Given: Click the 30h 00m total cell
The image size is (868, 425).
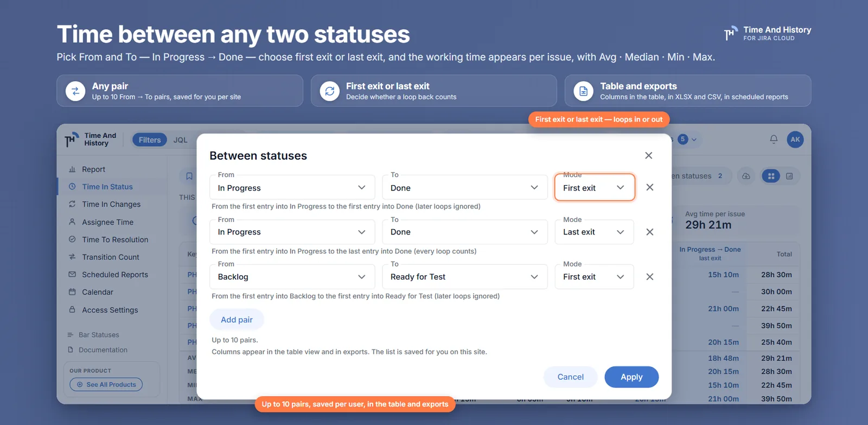Looking at the screenshot, I should click(776, 291).
